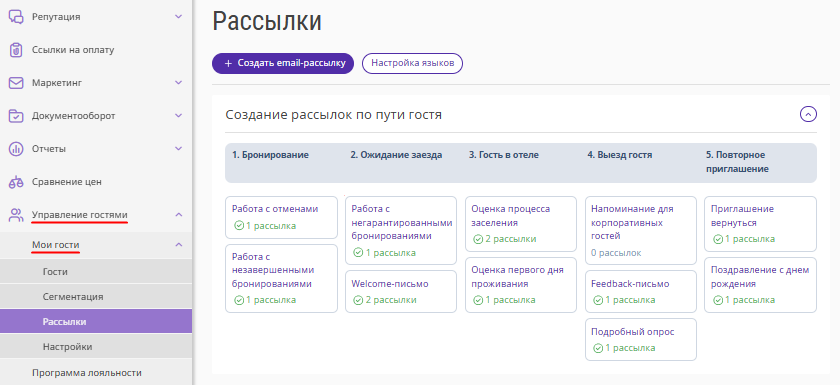Image resolution: width=840 pixels, height=385 pixels.
Task: Expand the Документооборот menu chevron
Action: point(179,116)
